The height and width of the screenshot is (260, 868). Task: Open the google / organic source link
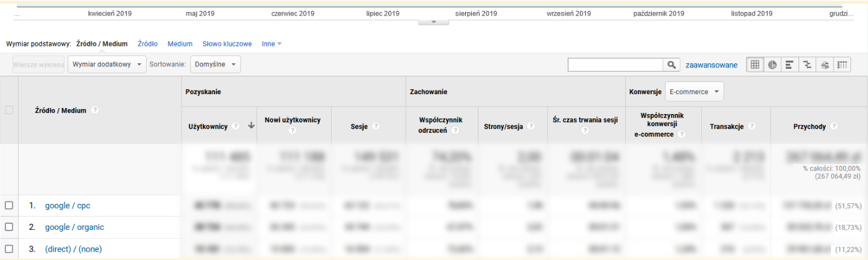coord(74,227)
